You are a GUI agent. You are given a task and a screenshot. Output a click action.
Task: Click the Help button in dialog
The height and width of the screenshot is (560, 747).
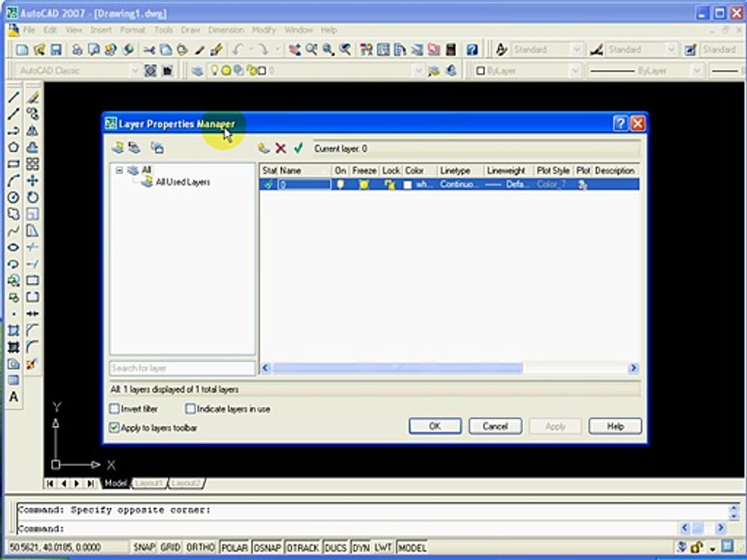tap(615, 426)
